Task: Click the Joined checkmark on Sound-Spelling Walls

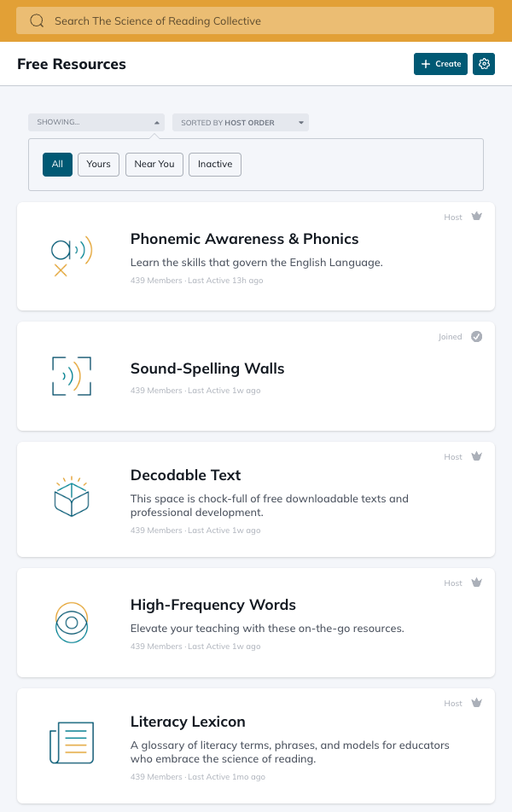Action: tap(477, 337)
